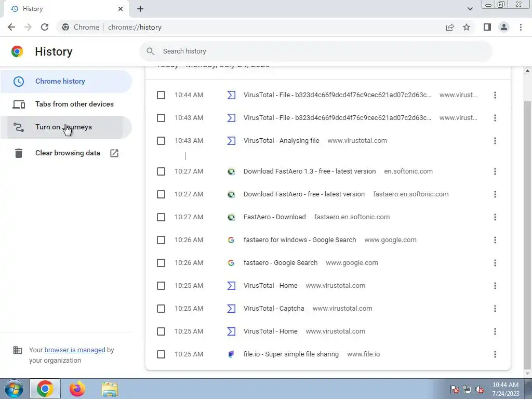The height and width of the screenshot is (399, 532).
Task: Open Chrome's three-dot main menu
Action: point(521,27)
